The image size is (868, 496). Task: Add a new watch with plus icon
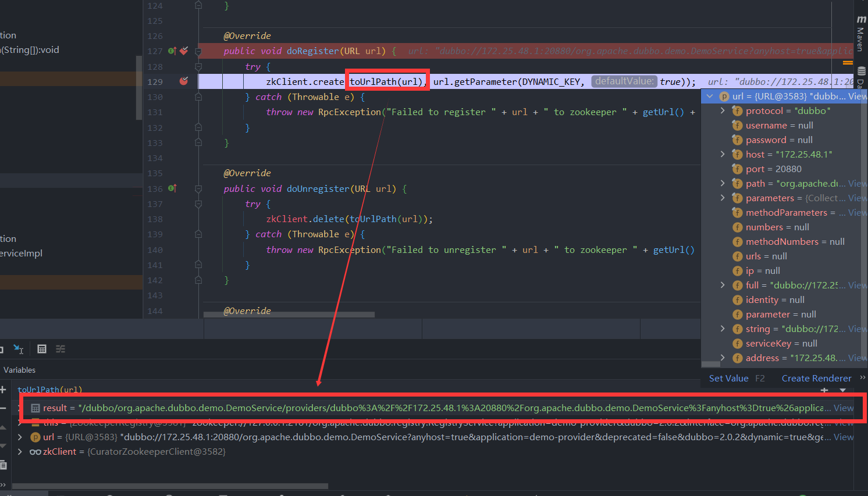(3, 390)
